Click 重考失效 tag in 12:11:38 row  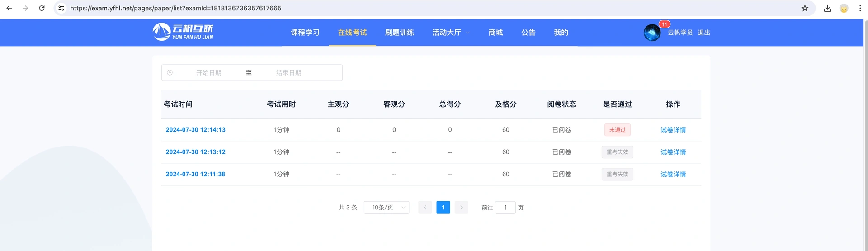[x=618, y=174]
